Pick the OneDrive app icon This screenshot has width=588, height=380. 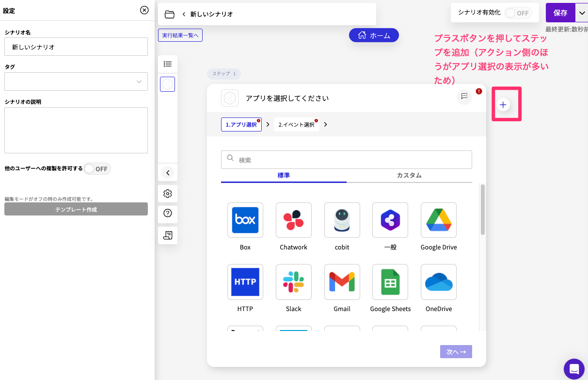439,281
